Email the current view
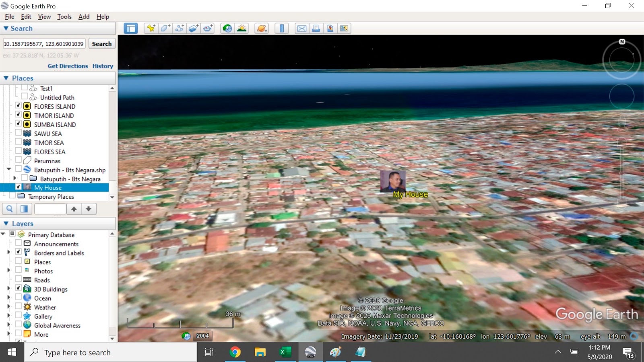This screenshot has width=644, height=362. click(x=301, y=28)
